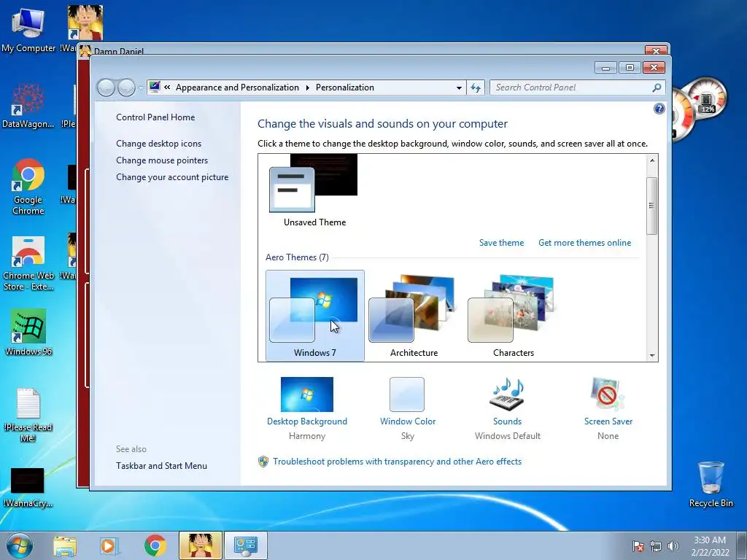Image resolution: width=747 pixels, height=560 pixels.
Task: Click the Show desktop strip
Action: pyautogui.click(x=741, y=545)
